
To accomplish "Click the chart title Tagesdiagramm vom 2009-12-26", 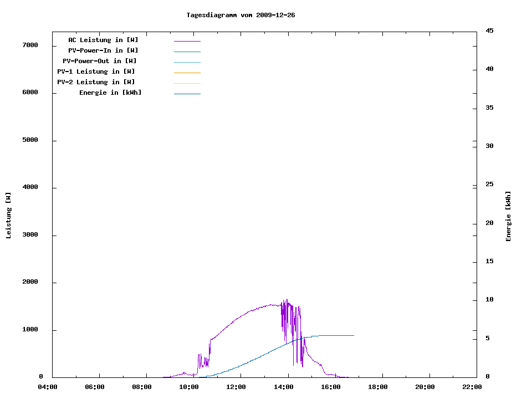I will (241, 15).
